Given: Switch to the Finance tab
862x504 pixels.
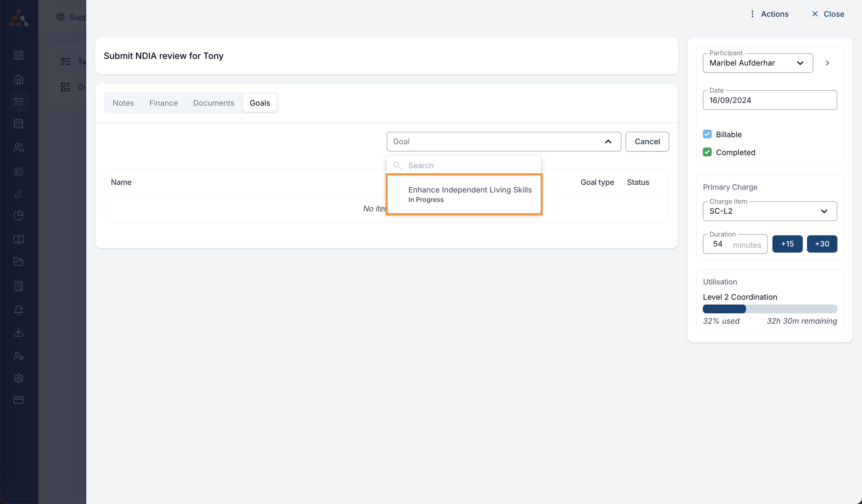Looking at the screenshot, I should pos(163,103).
